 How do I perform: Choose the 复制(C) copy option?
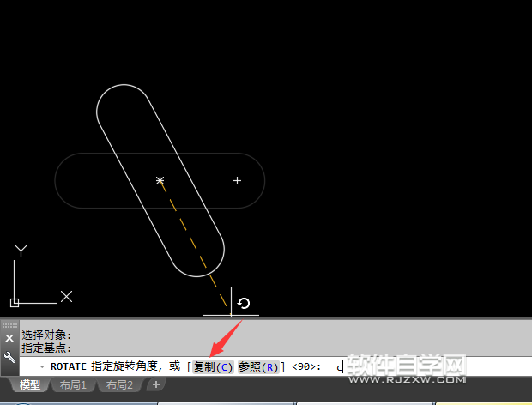pyautogui.click(x=213, y=366)
